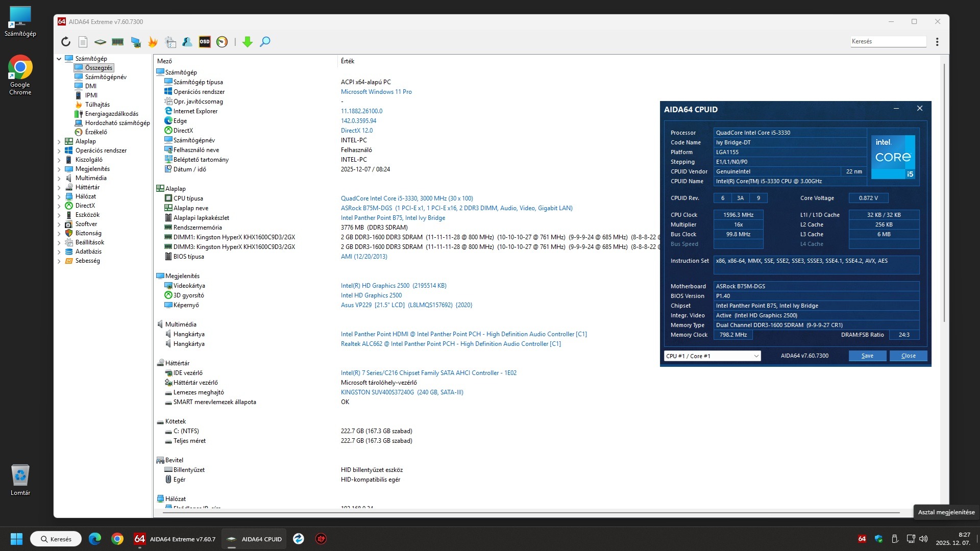Click the Keresés search field in AIDA64
The width and height of the screenshot is (980, 551).
888,41
